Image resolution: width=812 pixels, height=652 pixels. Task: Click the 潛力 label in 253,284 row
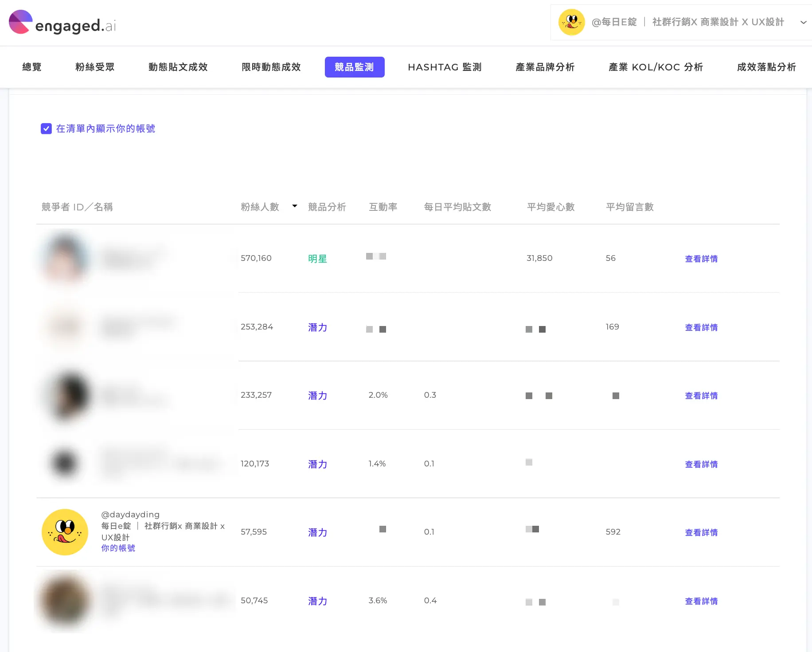(x=317, y=327)
